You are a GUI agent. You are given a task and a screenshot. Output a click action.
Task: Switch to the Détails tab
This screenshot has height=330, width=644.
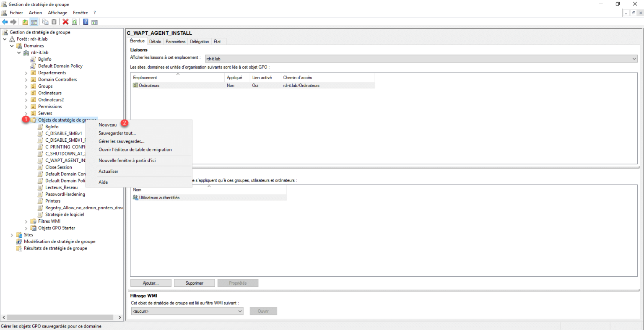coord(155,42)
